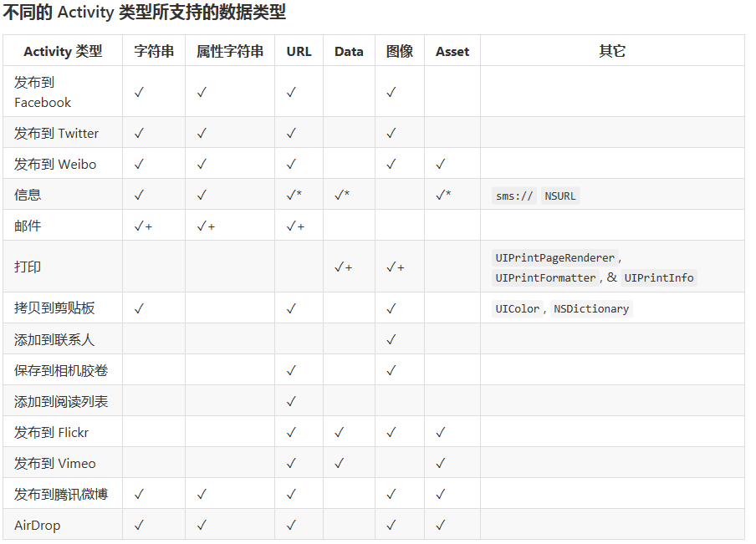The width and height of the screenshot is (756, 544).
Task: Click the ✓+ mark in 邮件 row's URL column
Action: [295, 226]
